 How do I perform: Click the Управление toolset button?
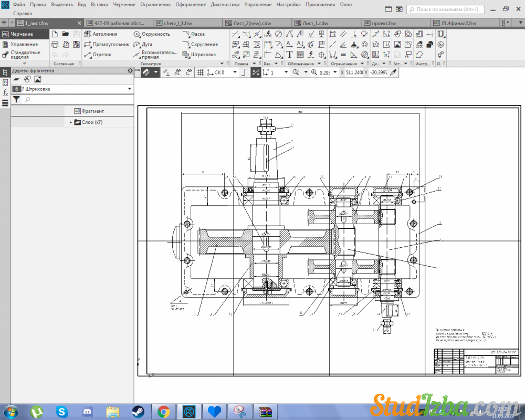point(24,45)
